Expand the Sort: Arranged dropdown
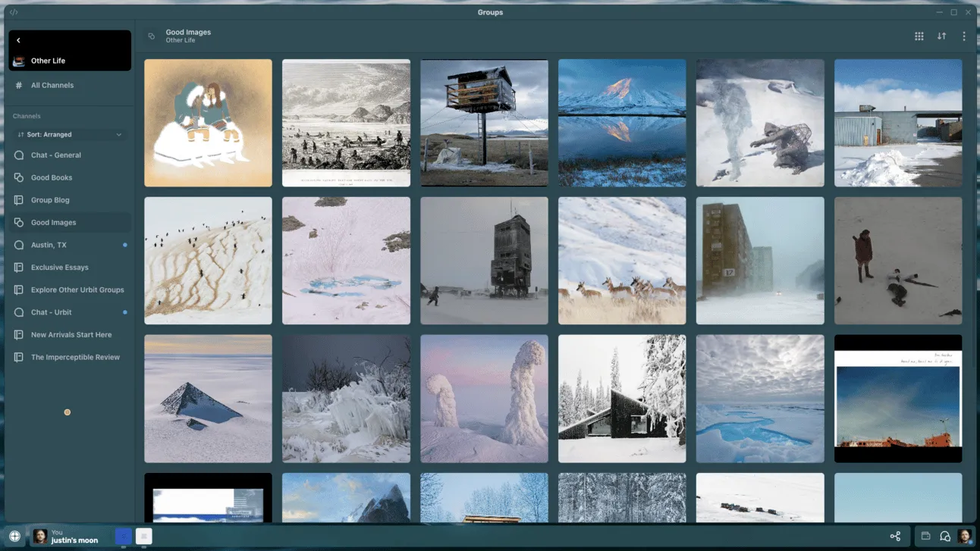Viewport: 980px width, 551px height. [x=69, y=134]
